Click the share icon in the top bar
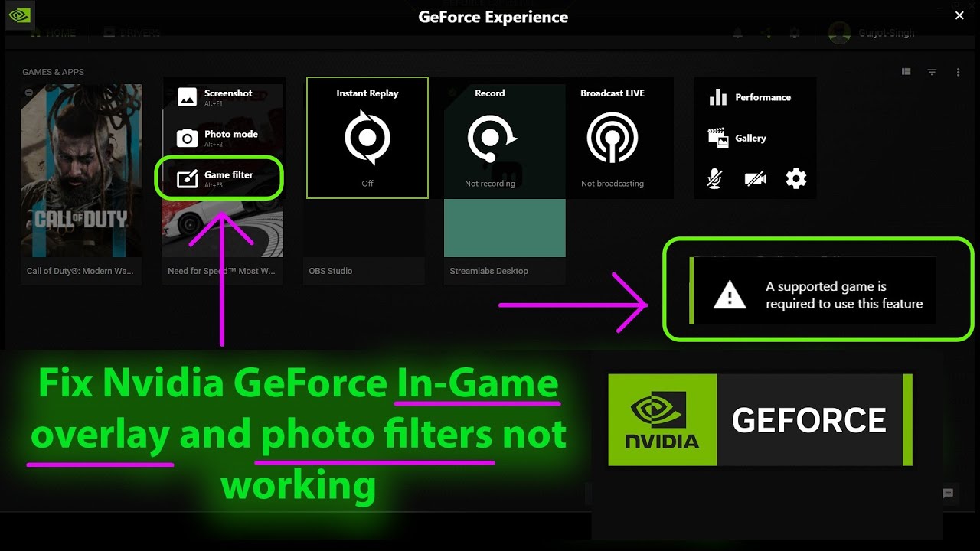980x551 pixels. [766, 33]
